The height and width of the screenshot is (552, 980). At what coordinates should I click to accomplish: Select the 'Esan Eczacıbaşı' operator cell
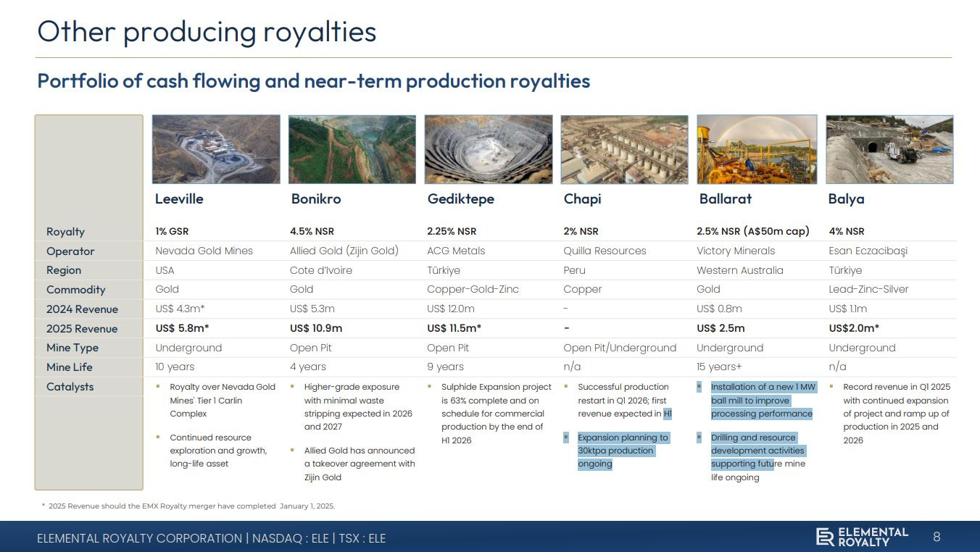pyautogui.click(x=868, y=251)
